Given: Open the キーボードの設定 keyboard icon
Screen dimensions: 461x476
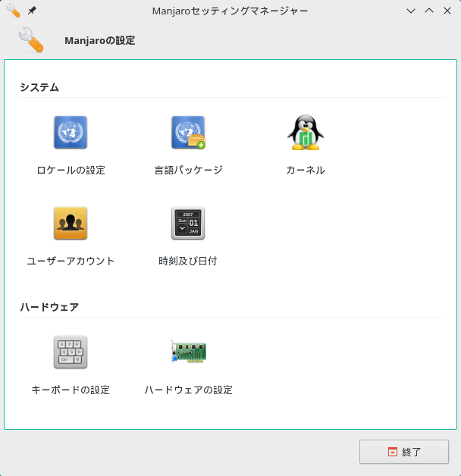Looking at the screenshot, I should click(71, 352).
